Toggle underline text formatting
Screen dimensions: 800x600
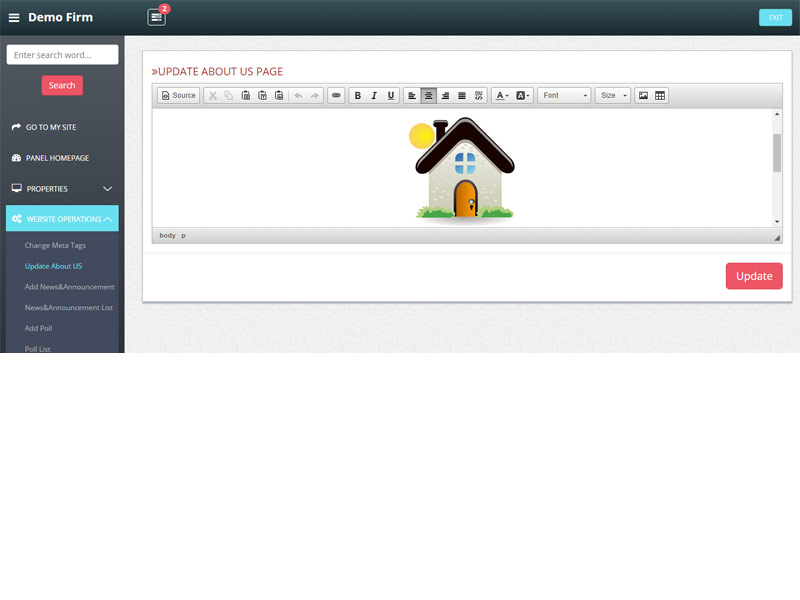pos(391,96)
